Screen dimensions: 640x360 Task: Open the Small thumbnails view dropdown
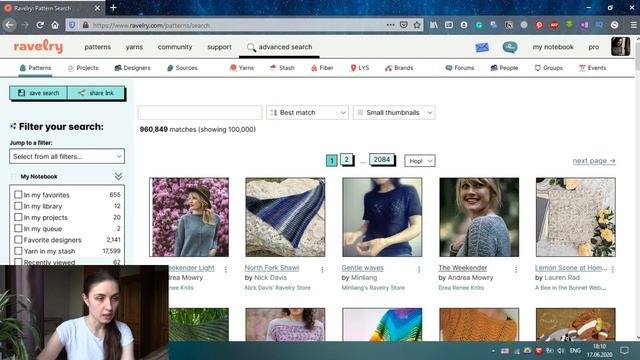pos(394,113)
